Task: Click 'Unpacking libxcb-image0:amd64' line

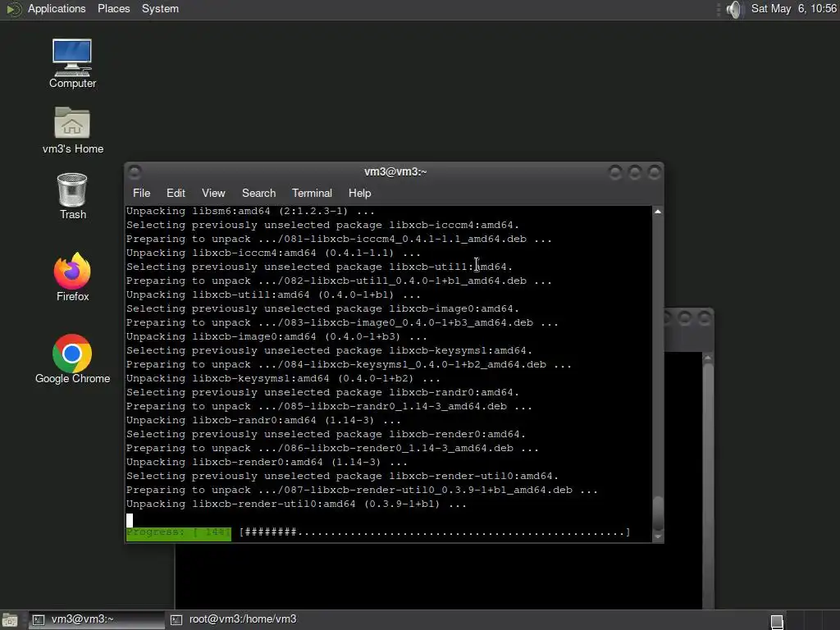Action: pyautogui.click(x=276, y=336)
